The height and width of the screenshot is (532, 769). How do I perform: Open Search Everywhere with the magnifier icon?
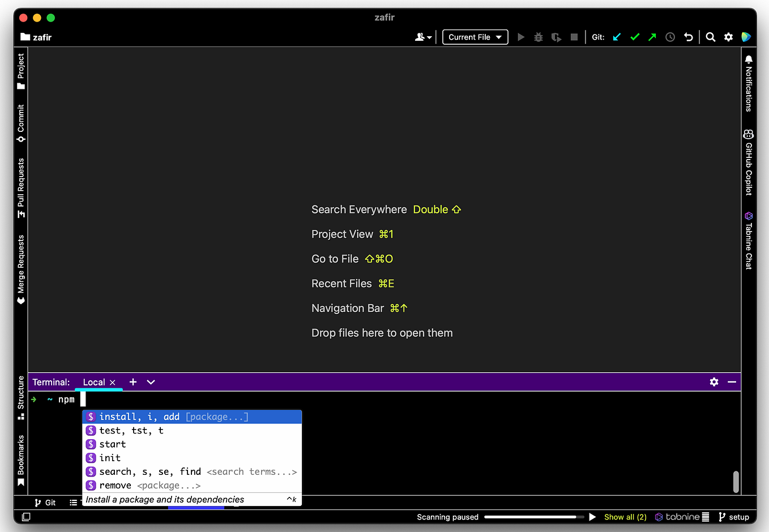pos(710,37)
